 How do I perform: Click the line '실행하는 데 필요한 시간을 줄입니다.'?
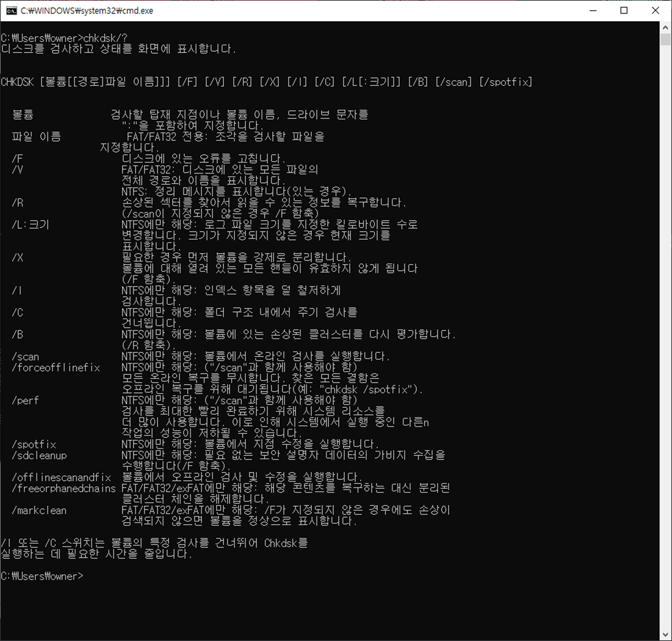97,554
